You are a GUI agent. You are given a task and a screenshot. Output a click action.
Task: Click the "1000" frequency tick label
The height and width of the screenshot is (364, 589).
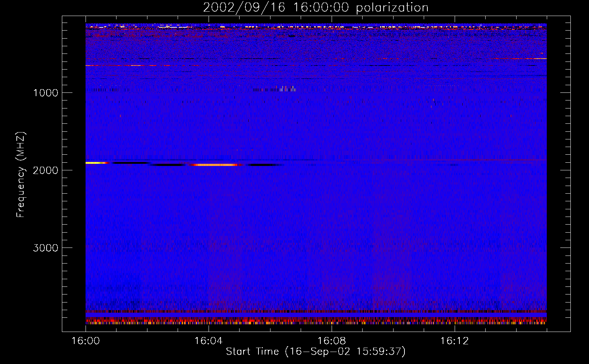pos(46,93)
